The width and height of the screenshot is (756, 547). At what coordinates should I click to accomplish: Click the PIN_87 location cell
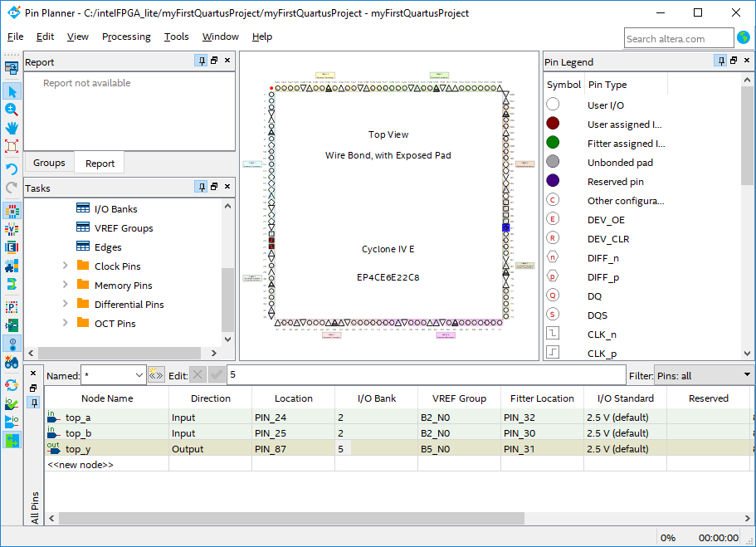(293, 448)
